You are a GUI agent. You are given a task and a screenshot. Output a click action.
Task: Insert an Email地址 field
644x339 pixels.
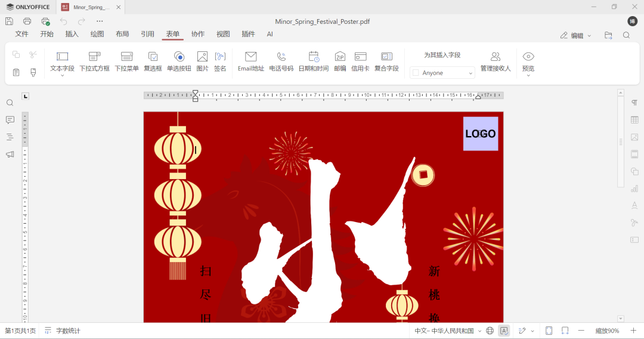[x=250, y=61]
